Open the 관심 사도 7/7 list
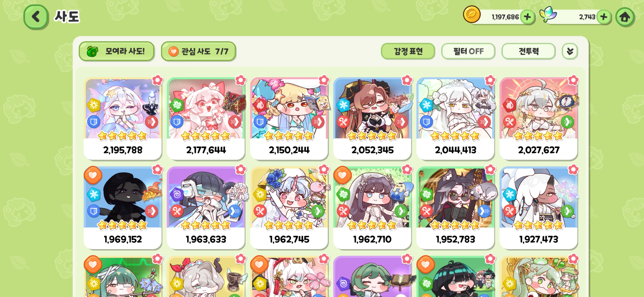The height and width of the screenshot is (297, 644). (199, 51)
